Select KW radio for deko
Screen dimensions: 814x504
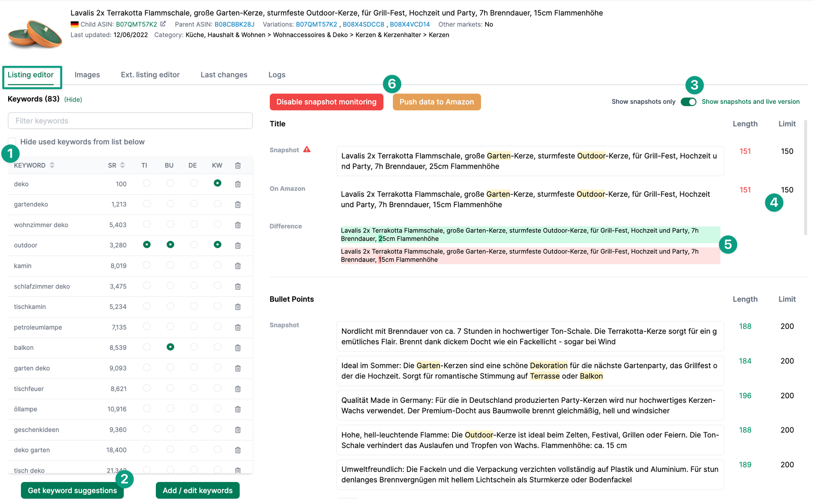(217, 183)
